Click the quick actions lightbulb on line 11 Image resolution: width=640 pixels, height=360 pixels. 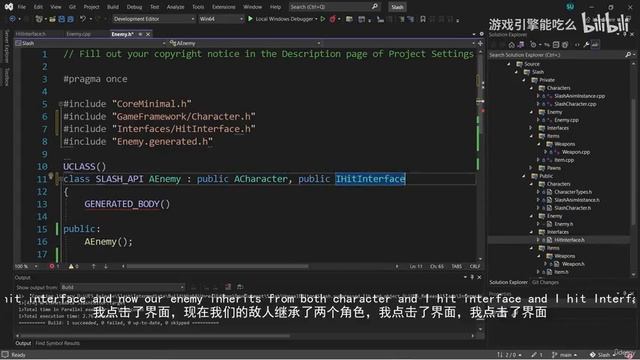tap(51, 176)
